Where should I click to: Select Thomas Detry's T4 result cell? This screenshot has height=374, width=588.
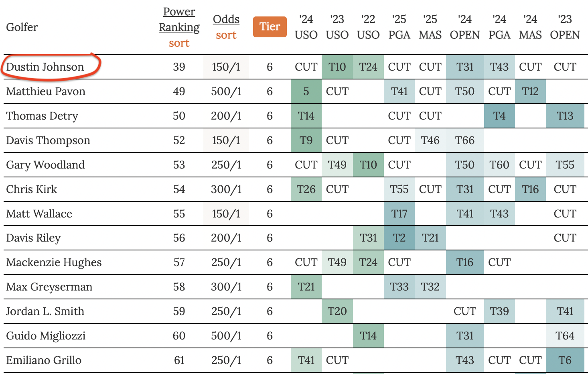(499, 116)
